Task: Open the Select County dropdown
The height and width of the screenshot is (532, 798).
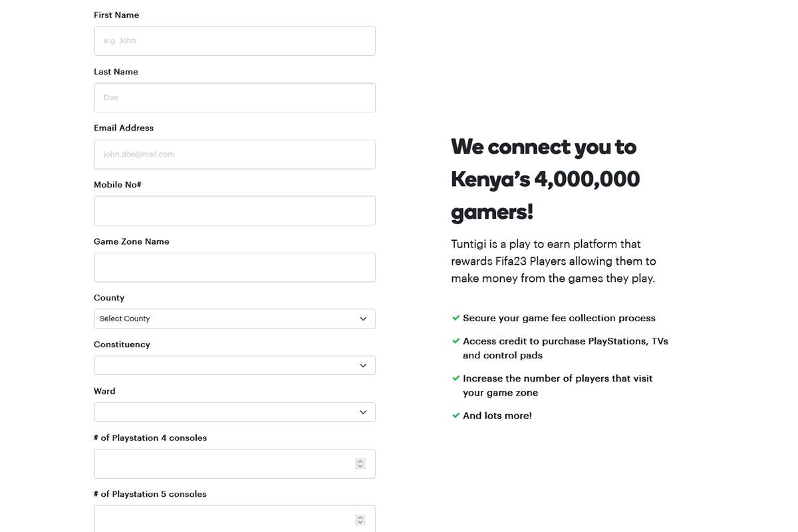Action: point(226,319)
